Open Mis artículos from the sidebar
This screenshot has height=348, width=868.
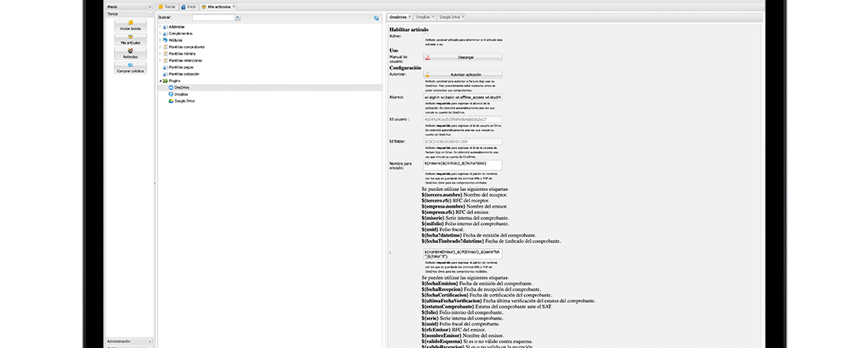tap(130, 40)
